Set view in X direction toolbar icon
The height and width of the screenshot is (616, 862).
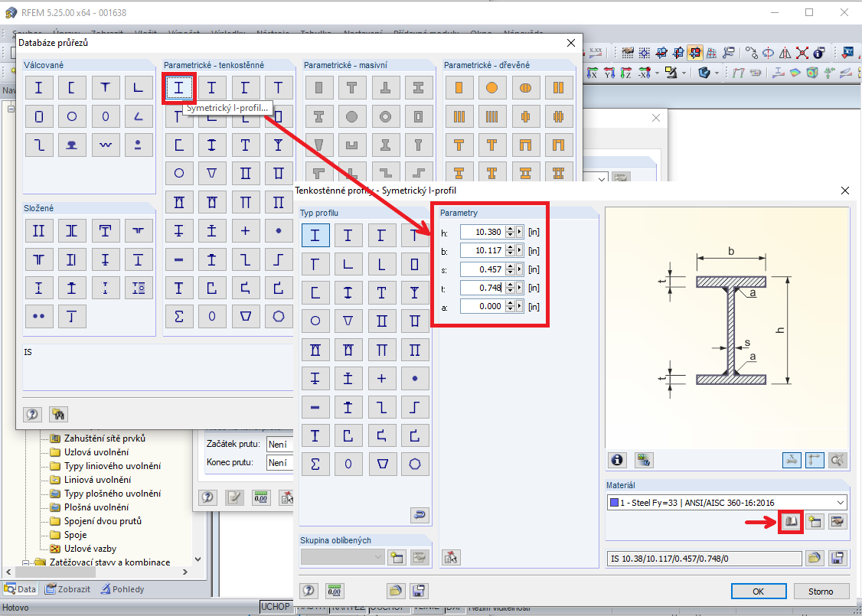point(592,73)
